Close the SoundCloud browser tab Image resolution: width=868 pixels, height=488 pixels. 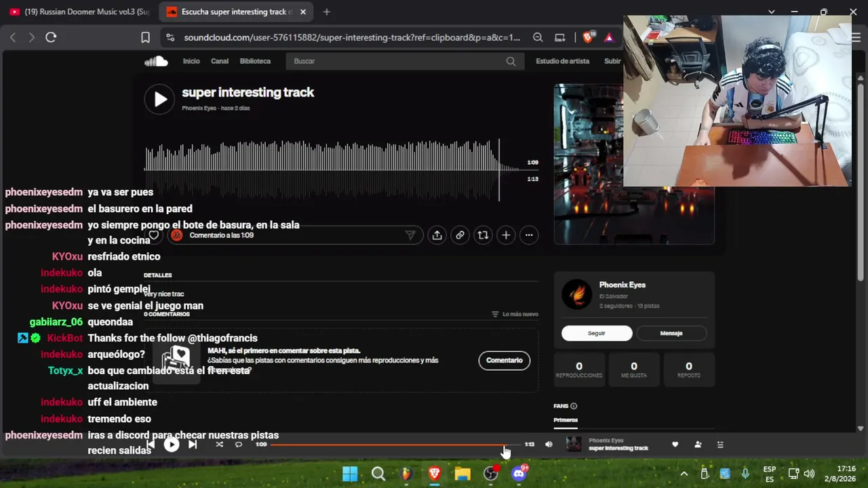(x=303, y=12)
